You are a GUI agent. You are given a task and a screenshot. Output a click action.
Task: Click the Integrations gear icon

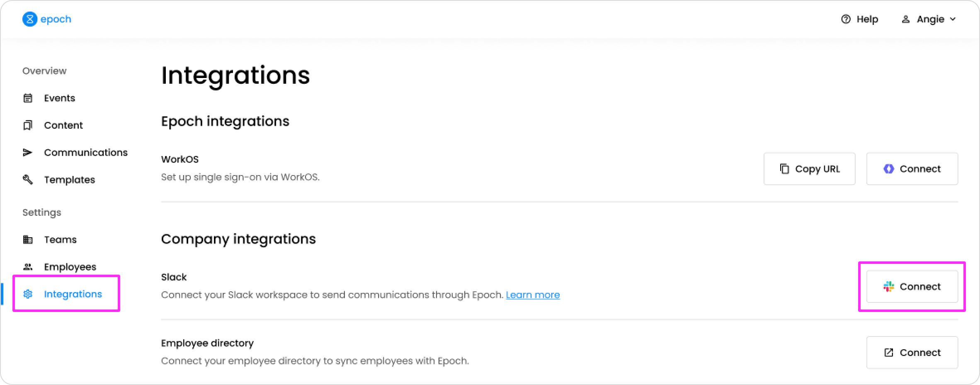[x=27, y=294]
